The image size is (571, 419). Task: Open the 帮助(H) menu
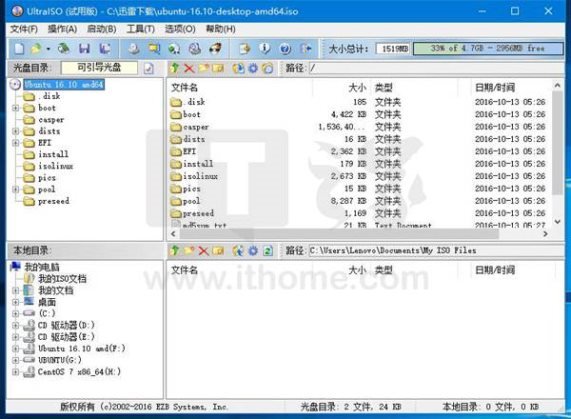[220, 29]
